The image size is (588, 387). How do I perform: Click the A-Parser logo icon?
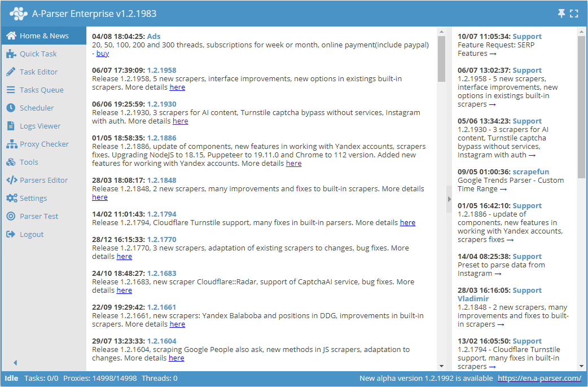coord(19,14)
